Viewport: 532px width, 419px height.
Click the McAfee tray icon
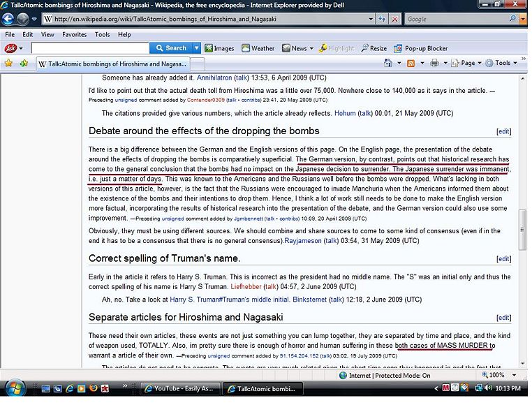[x=446, y=388]
